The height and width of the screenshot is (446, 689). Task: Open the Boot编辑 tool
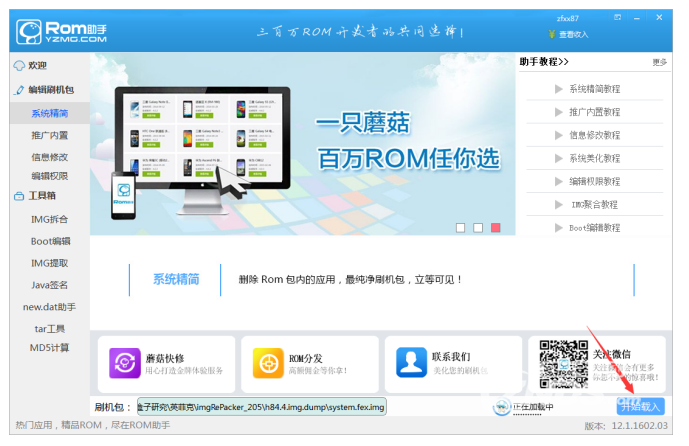pos(51,241)
